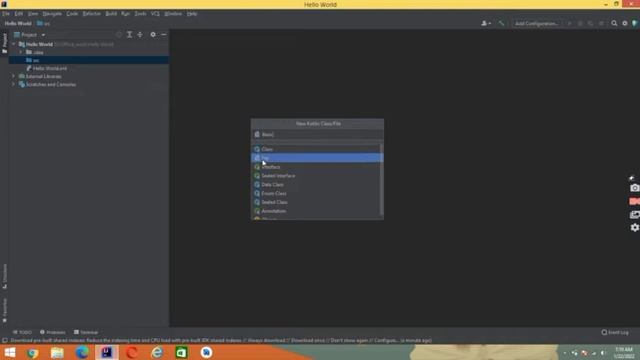Click the Build project hammer icon
Viewport: 640px width, 360px height.
coord(501,23)
